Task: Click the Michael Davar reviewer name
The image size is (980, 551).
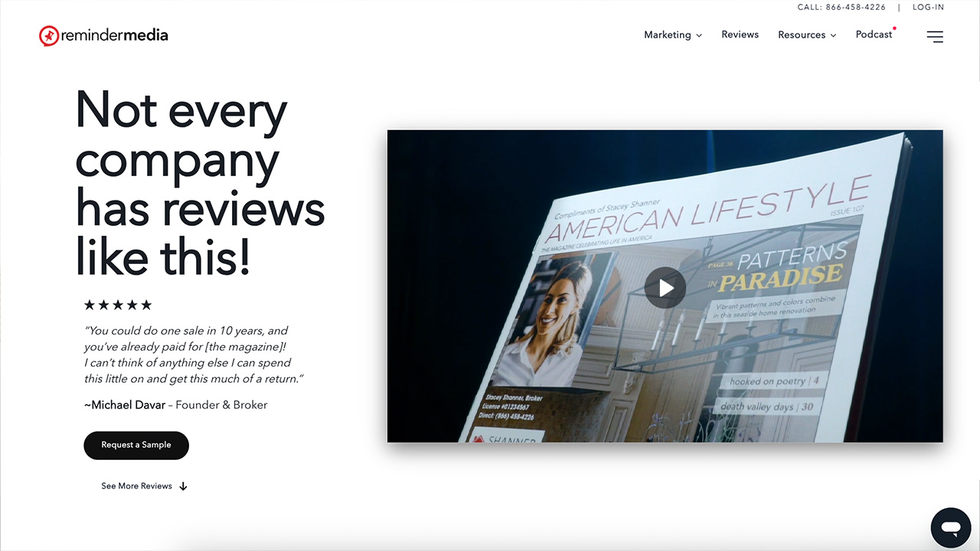Action: click(x=126, y=405)
